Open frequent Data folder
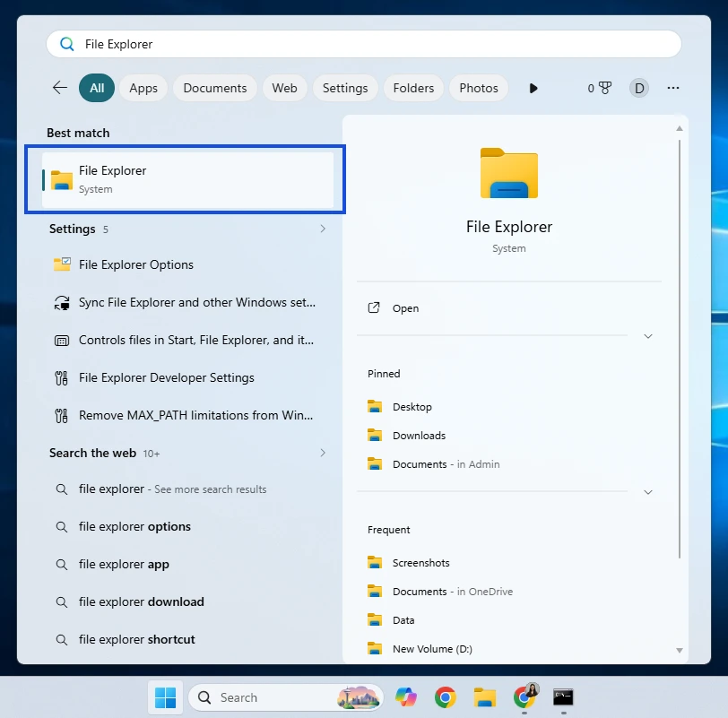 (x=391, y=620)
